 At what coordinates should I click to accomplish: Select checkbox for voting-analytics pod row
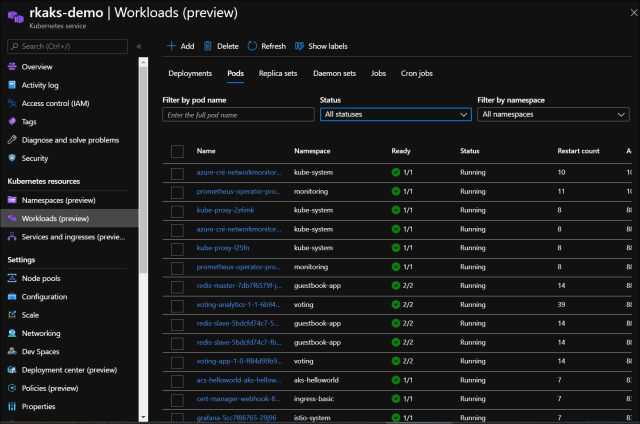177,304
